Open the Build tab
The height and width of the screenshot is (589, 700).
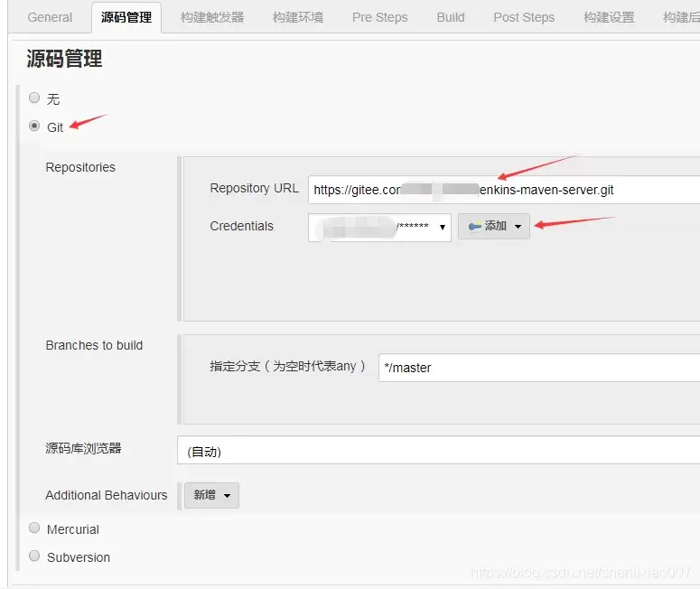coord(451,17)
